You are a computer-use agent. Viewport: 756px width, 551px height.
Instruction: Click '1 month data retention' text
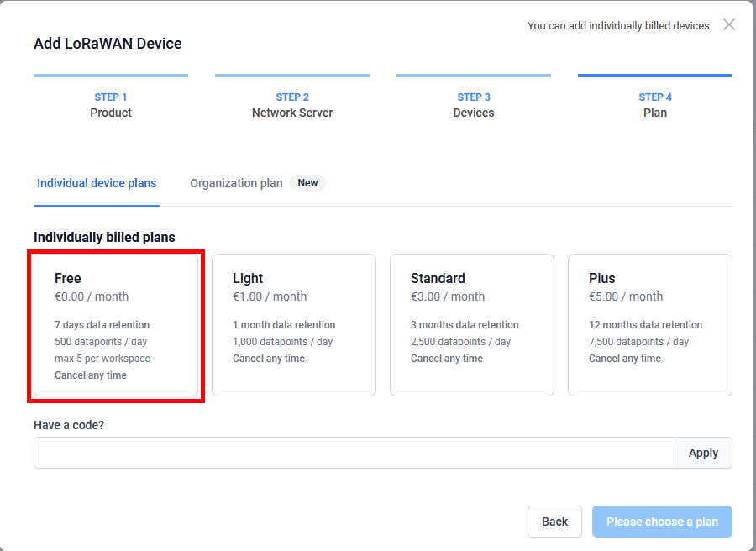284,325
